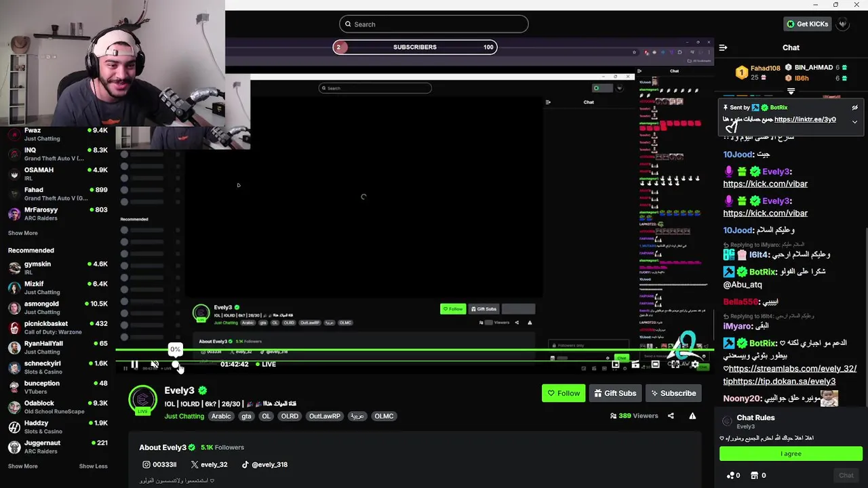Open picnickbasket Call of Duty channel
Viewport: 868px width, 488px height.
(58, 327)
